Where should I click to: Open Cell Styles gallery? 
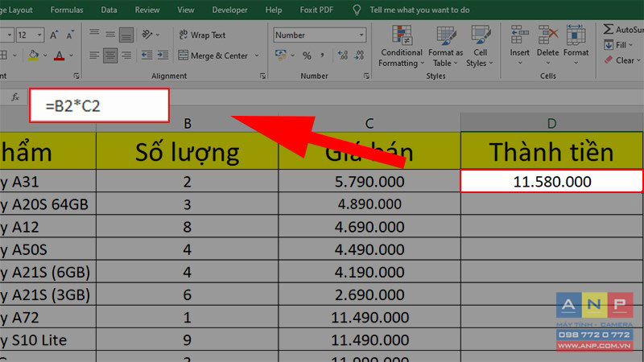tap(480, 46)
